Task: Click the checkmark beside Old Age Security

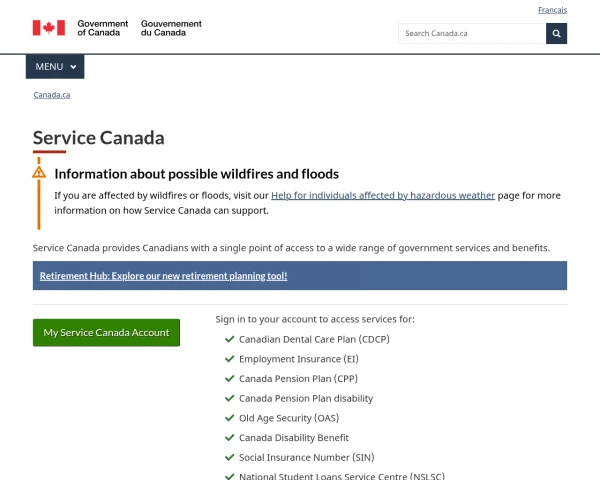Action: [229, 418]
